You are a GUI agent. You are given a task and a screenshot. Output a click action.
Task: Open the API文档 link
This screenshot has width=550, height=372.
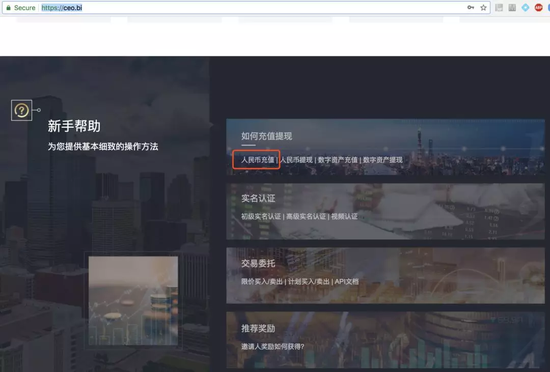click(347, 282)
